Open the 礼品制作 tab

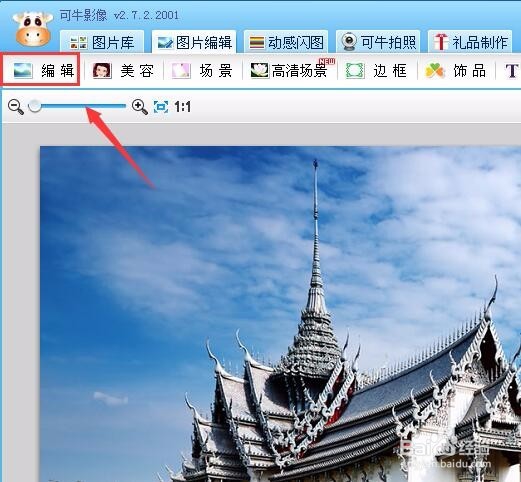(470, 42)
